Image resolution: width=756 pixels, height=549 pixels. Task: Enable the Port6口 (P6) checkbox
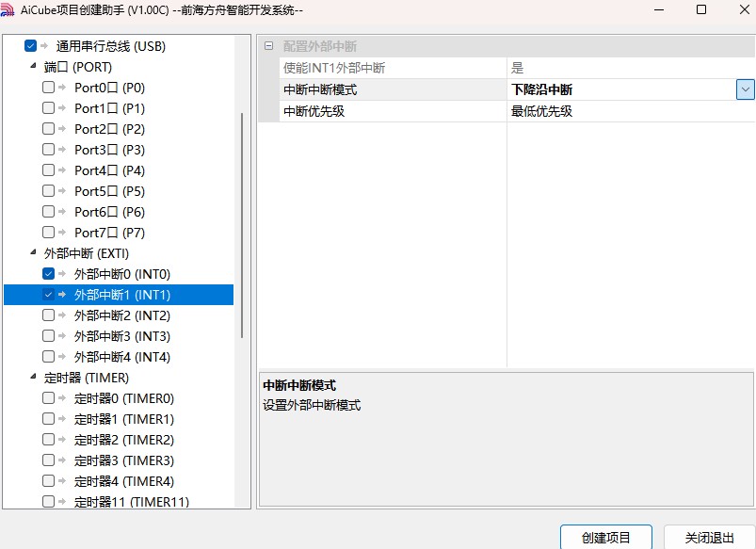48,212
